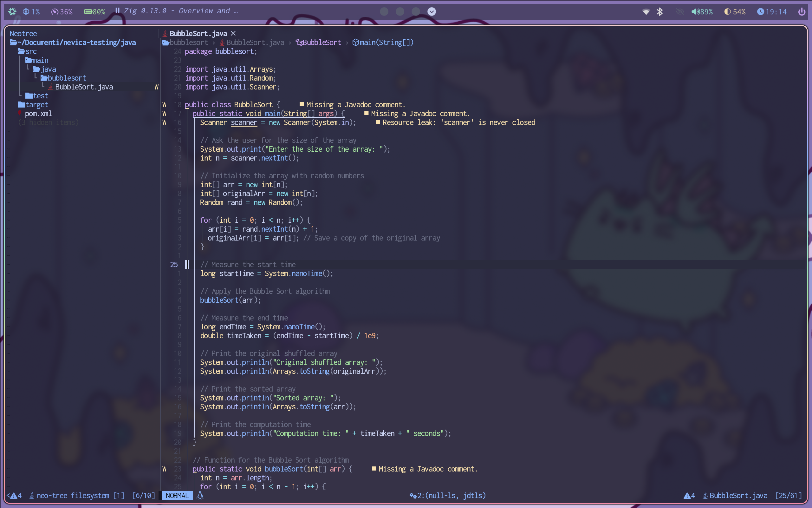Click the class BubbleSort Missing Javadoc diagnostic
The width and height of the screenshot is (812, 508).
click(x=353, y=104)
